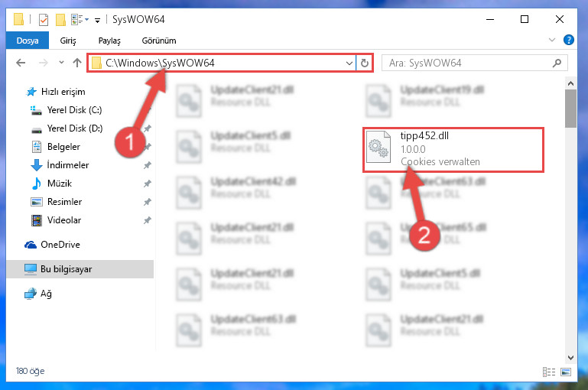
Task: Switch to details view layout icon
Action: click(x=549, y=372)
